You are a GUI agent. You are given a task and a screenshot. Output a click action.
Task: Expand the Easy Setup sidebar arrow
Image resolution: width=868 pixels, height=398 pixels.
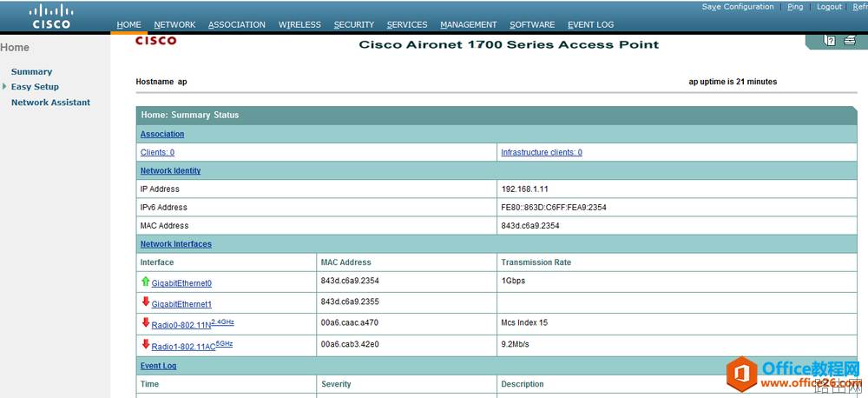[x=5, y=87]
